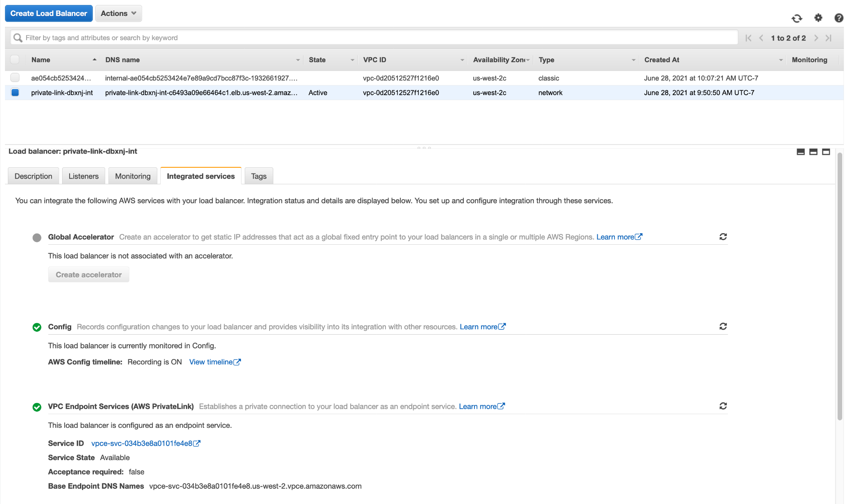Viewport: 848px width, 504px height.
Task: Maximize the details pane to full height
Action: (826, 152)
